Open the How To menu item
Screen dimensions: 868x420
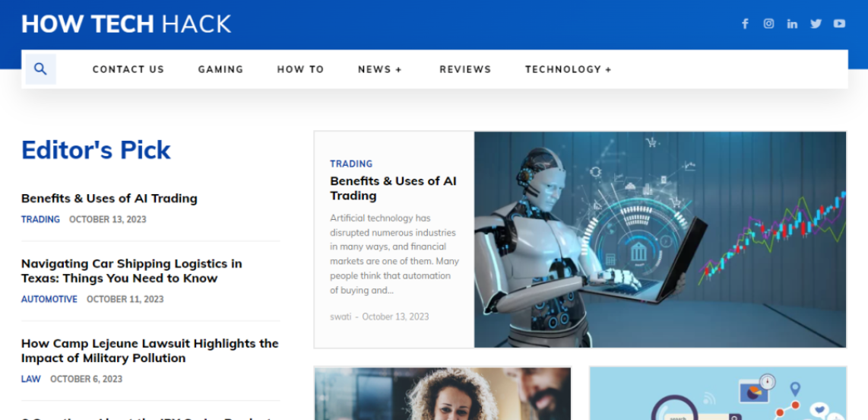[x=300, y=69]
